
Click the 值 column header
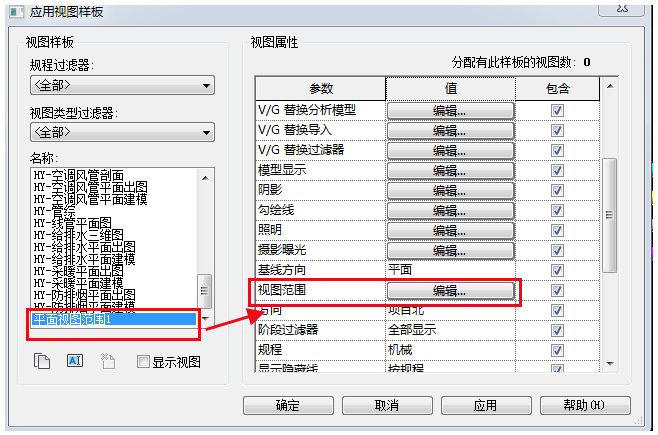click(451, 89)
